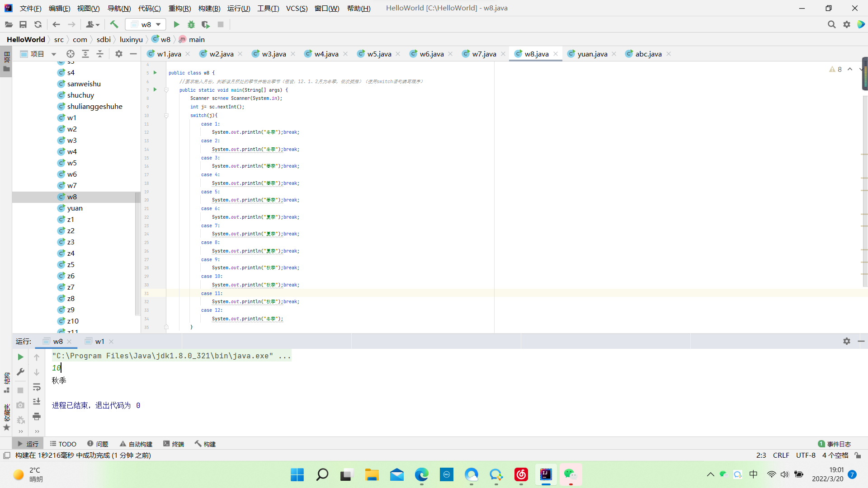Open the w8 run configuration dropdown
868x488 pixels.
click(146, 24)
